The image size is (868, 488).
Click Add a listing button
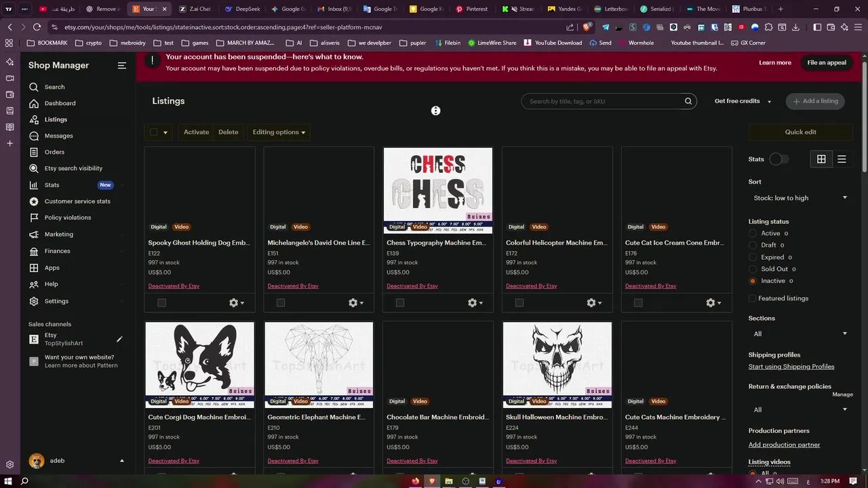coord(815,101)
